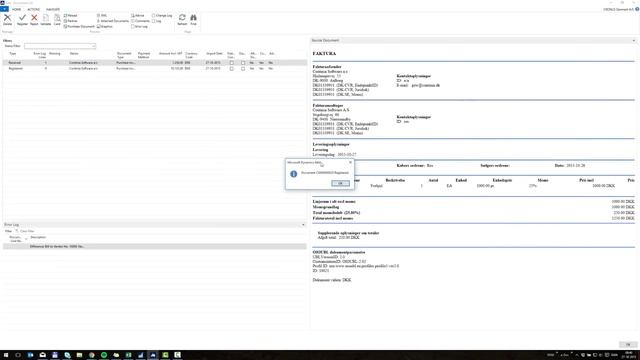Click the Validate document icon
Screen dimensions: 640x360
pos(46,19)
